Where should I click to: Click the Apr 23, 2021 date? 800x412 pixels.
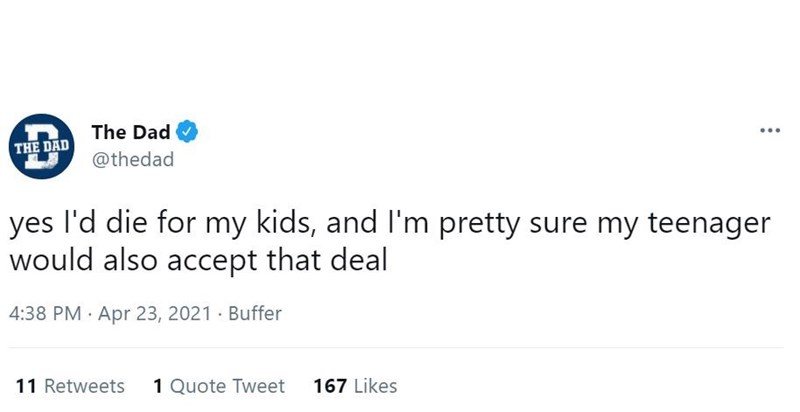click(x=154, y=313)
